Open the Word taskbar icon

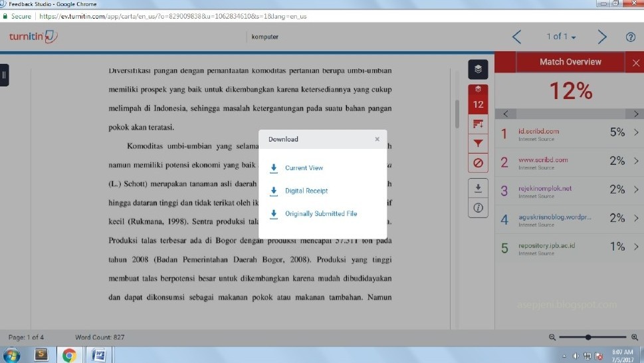(x=98, y=355)
